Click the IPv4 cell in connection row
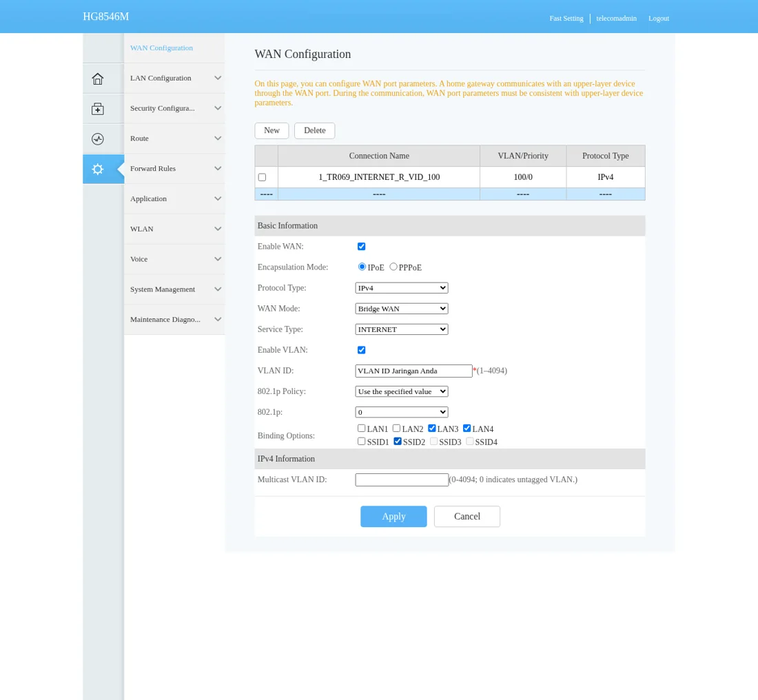 605,177
